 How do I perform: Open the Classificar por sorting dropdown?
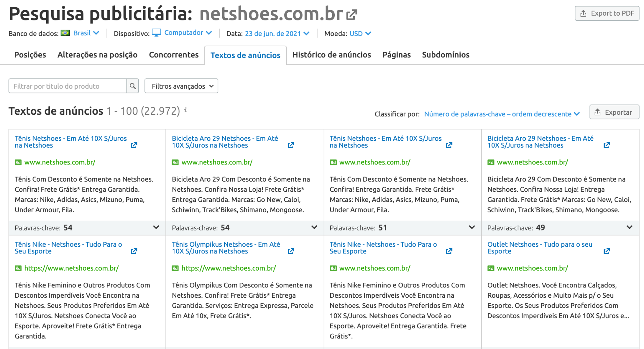[x=502, y=114]
